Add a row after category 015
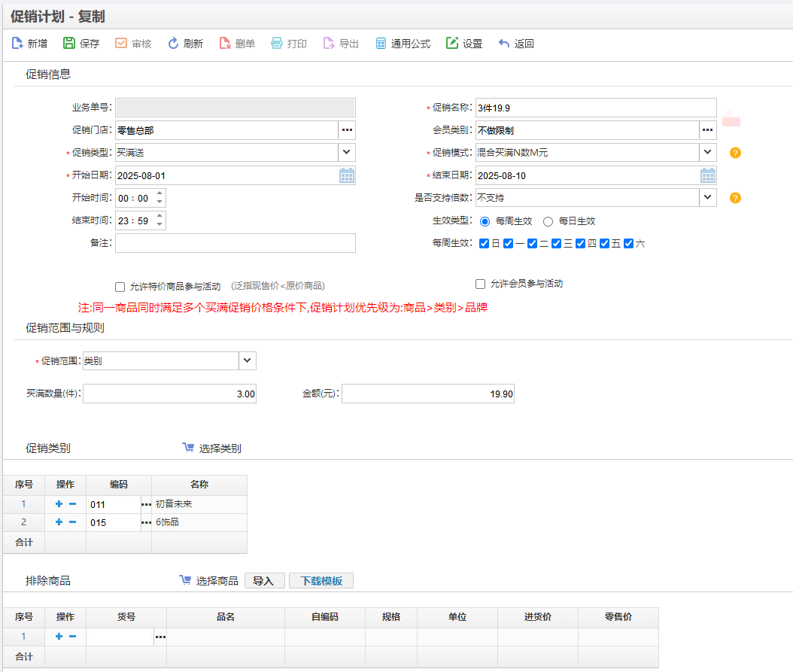This screenshot has width=793, height=672. point(59,522)
